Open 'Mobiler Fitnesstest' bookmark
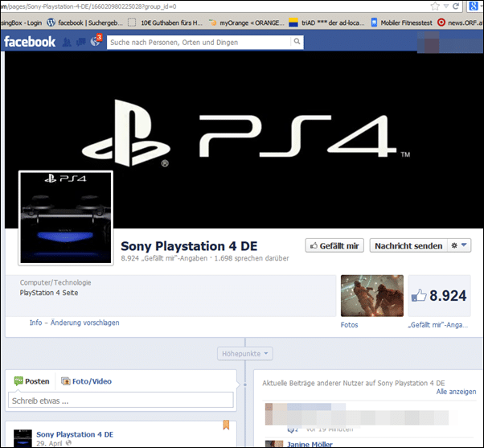 (401, 23)
